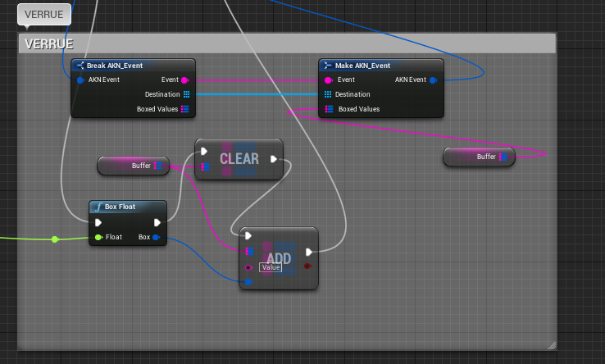Click the green reroute node on the float wire
605x364 pixels.
pos(55,239)
